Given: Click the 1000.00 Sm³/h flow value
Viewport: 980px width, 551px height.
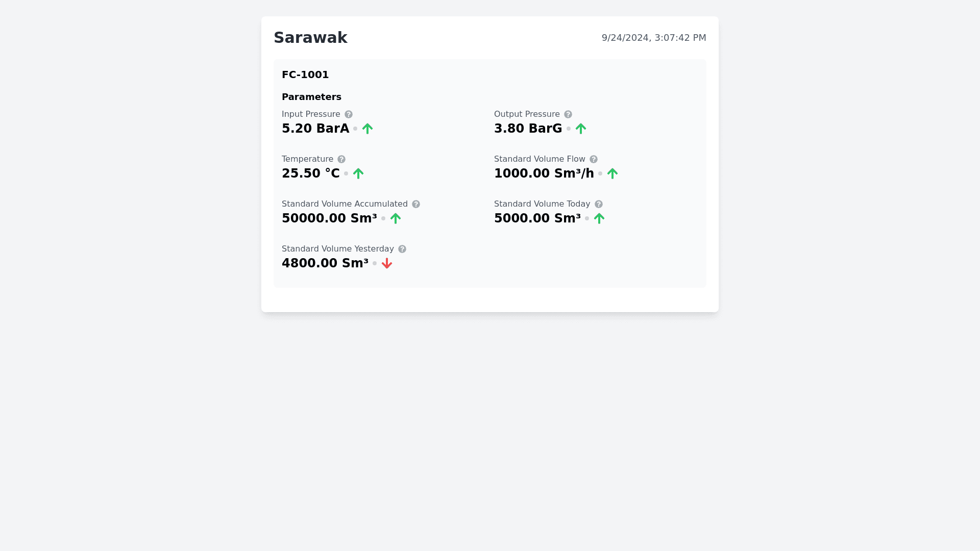Looking at the screenshot, I should tap(544, 173).
